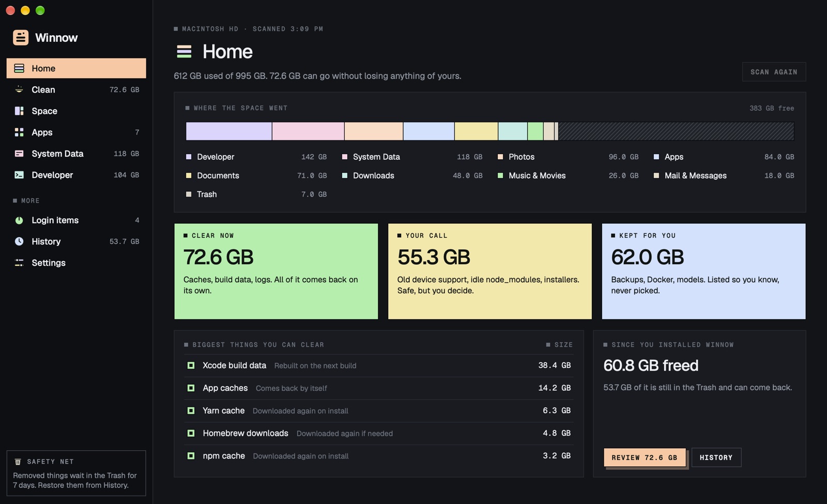
Task: Click the System Data sidebar icon
Action: tap(19, 154)
